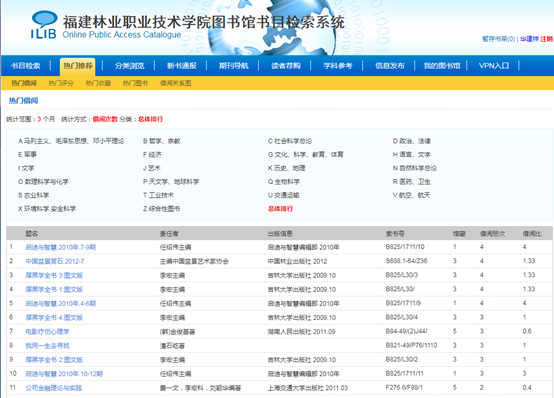
Task: Click the red 注销 logout link
Action: pyautogui.click(x=546, y=39)
